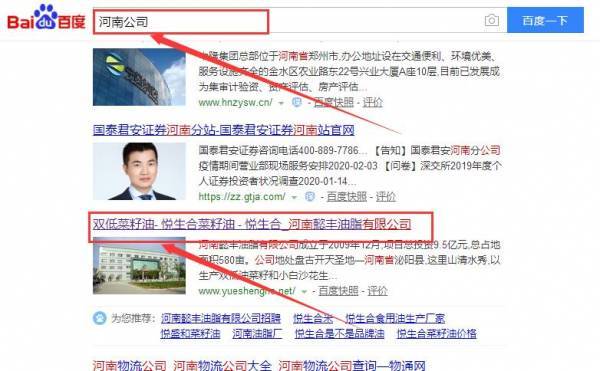Image resolution: width=600 pixels, height=371 pixels.
Task: Click recommended link 悦生合菜籽油价格
Action: pyautogui.click(x=437, y=334)
